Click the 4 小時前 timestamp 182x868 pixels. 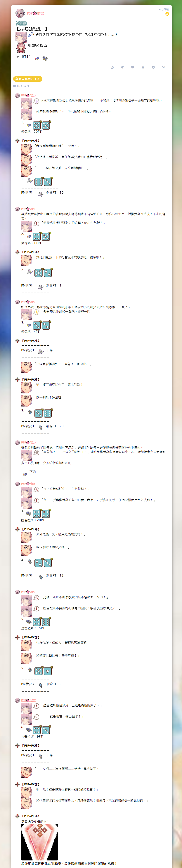(x=164, y=9)
